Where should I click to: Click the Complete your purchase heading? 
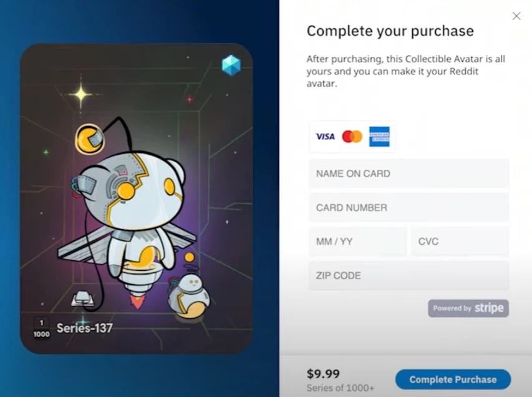point(390,31)
